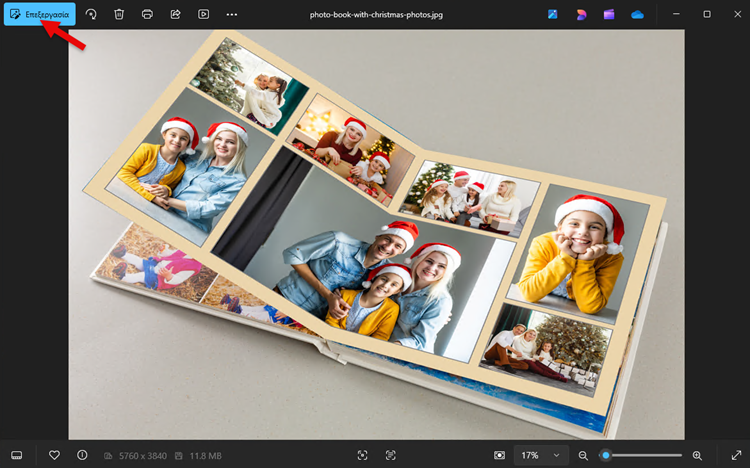Rotate the photo using the rotate icon
750x468 pixels.
[x=91, y=14]
